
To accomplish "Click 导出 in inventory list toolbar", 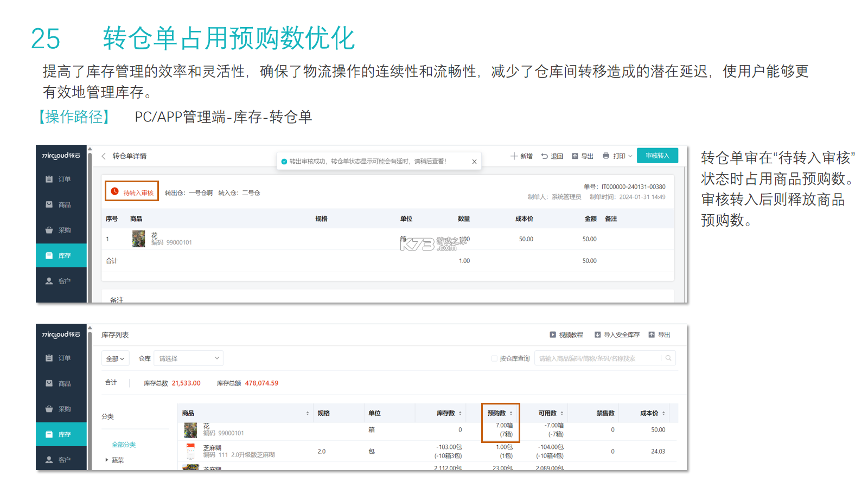I will pos(659,335).
